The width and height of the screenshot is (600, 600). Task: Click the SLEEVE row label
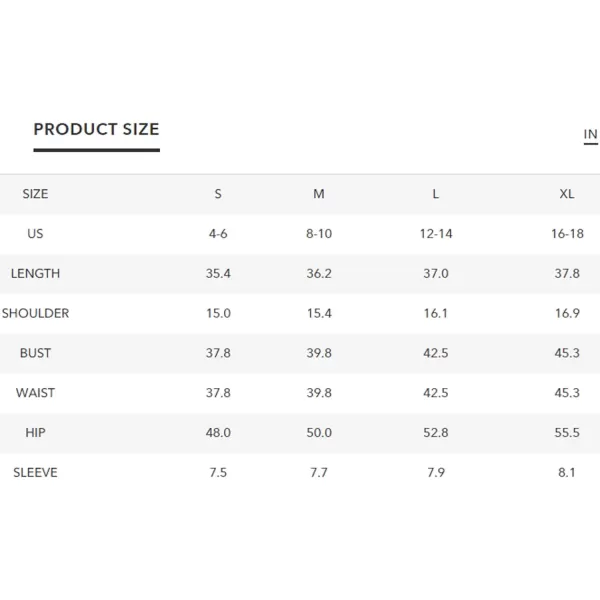pyautogui.click(x=35, y=473)
